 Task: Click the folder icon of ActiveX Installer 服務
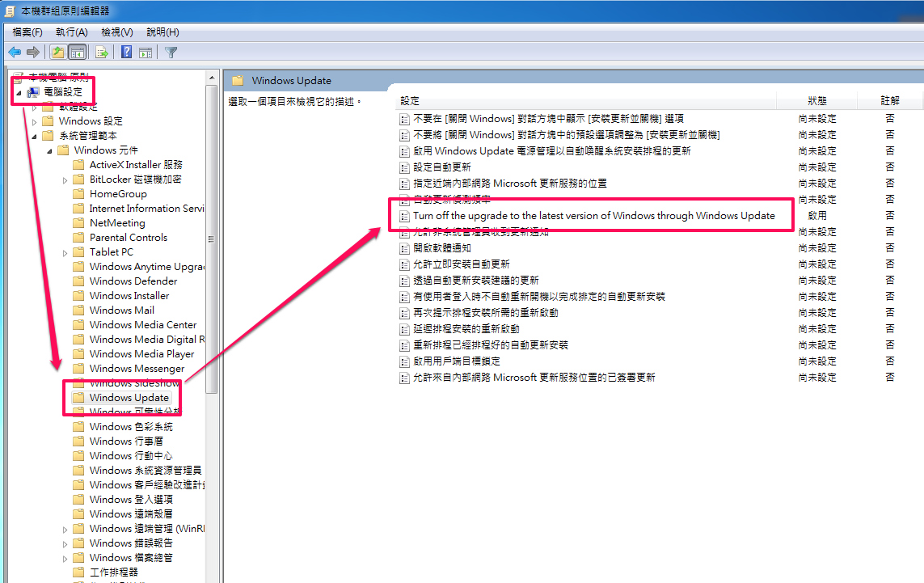(78, 164)
